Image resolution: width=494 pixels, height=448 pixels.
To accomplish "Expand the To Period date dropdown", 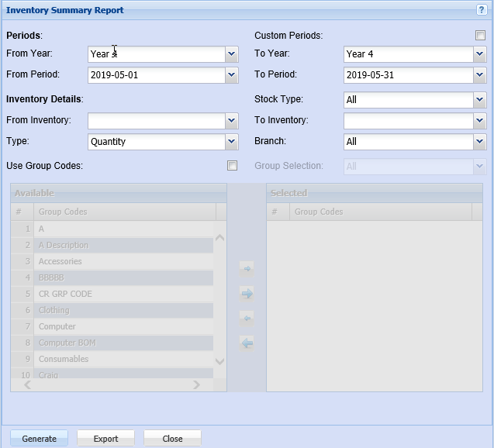I will [x=479, y=75].
